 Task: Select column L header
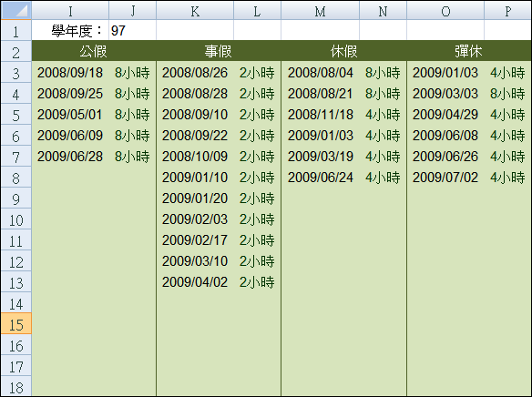257,10
